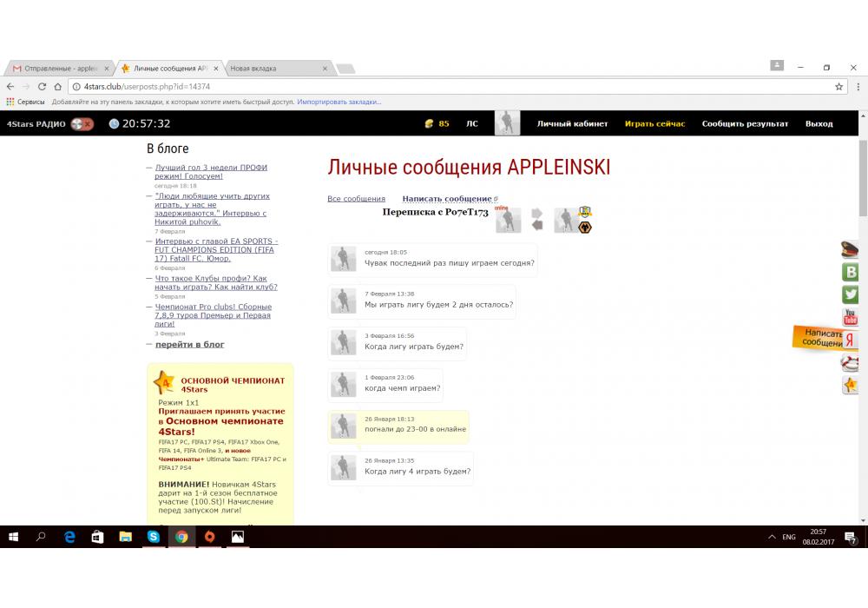
Task: Open the Все сообщения link
Action: click(356, 199)
